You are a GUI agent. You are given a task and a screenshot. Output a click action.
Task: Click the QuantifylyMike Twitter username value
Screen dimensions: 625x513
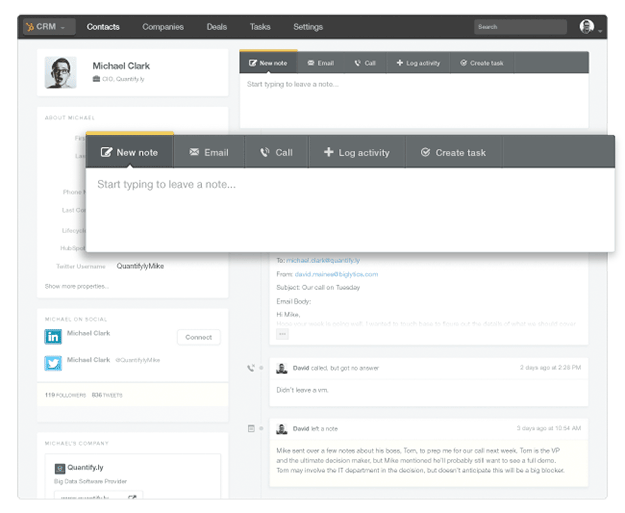pos(140,266)
